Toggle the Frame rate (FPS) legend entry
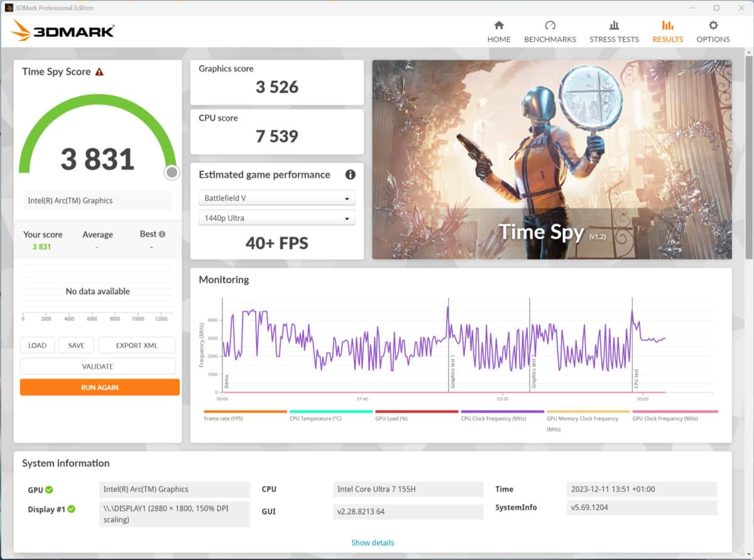Screen dimensions: 754x560 pyautogui.click(x=245, y=416)
